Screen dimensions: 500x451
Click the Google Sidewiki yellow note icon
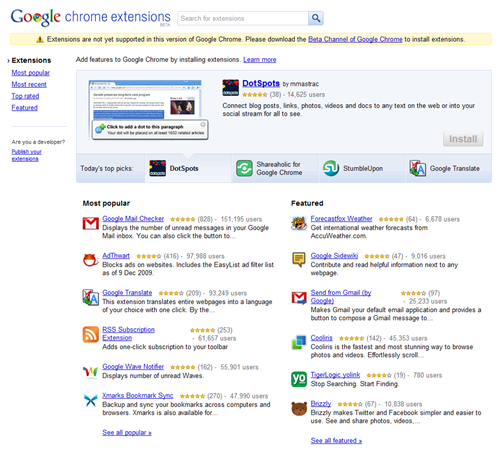click(299, 260)
